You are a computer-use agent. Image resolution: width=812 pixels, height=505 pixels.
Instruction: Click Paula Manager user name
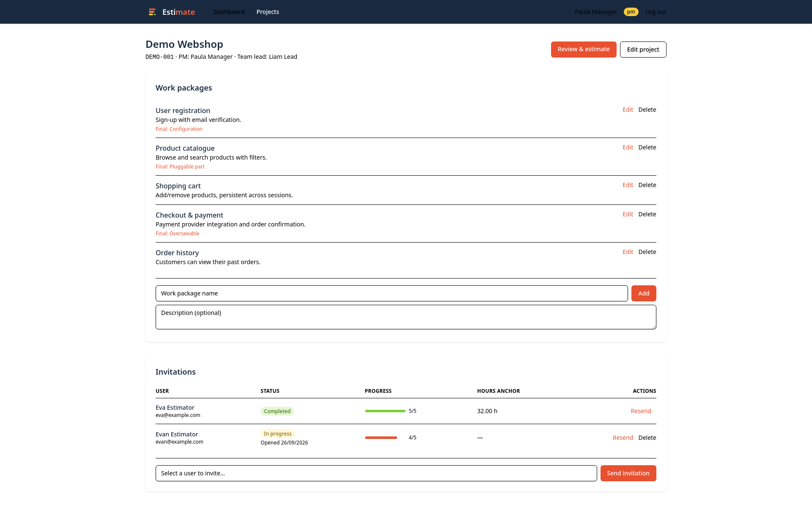click(595, 12)
